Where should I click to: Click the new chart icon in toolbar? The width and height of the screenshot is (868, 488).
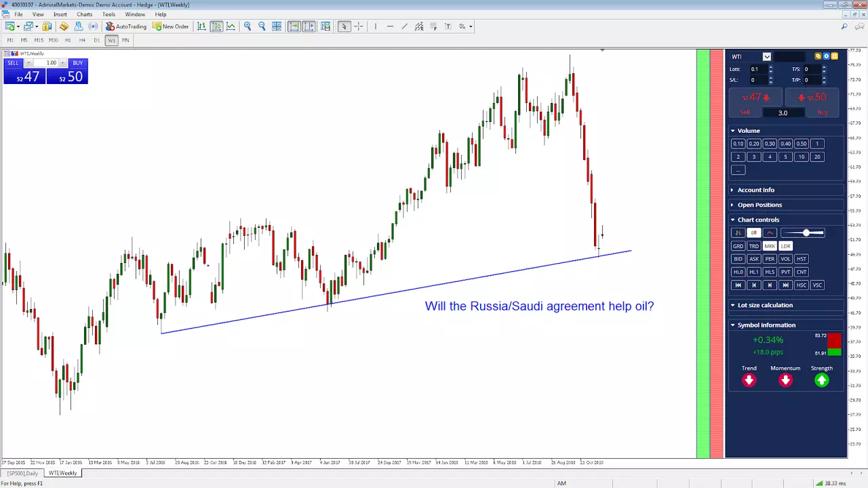tap(9, 26)
